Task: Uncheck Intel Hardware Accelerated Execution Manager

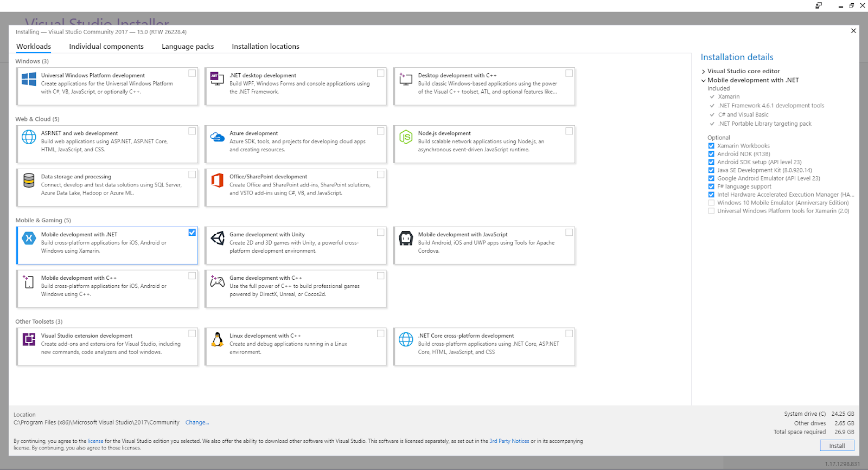Action: click(711, 195)
